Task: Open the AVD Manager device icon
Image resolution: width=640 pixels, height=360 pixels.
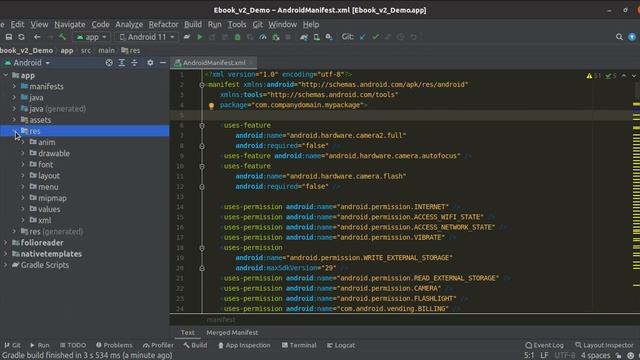Action: pos(316,37)
